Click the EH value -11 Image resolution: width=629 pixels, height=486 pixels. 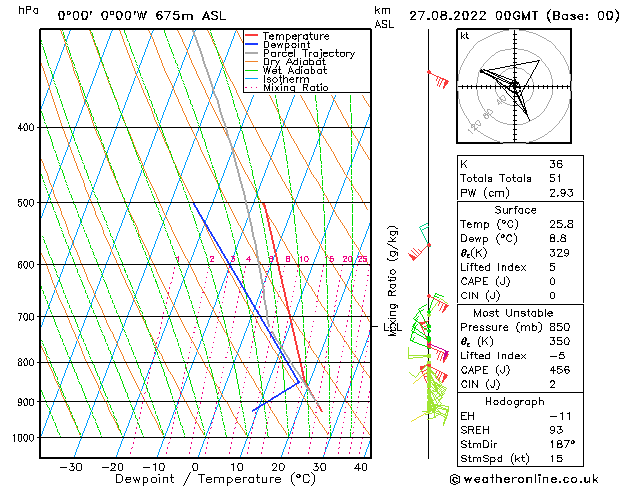coord(560,416)
